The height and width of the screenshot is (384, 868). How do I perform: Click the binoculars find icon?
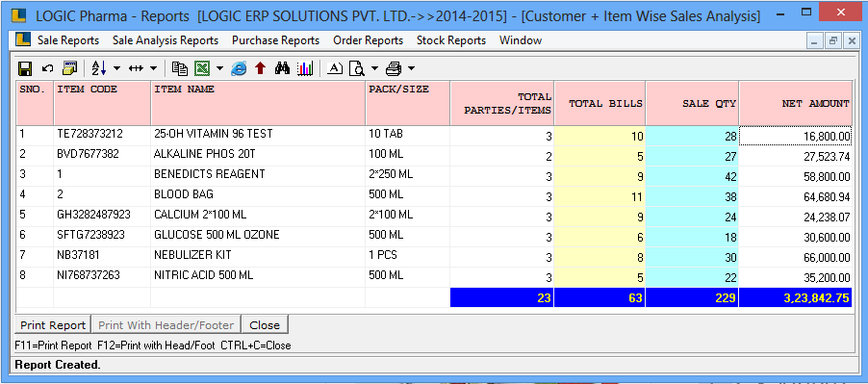pyautogui.click(x=282, y=68)
